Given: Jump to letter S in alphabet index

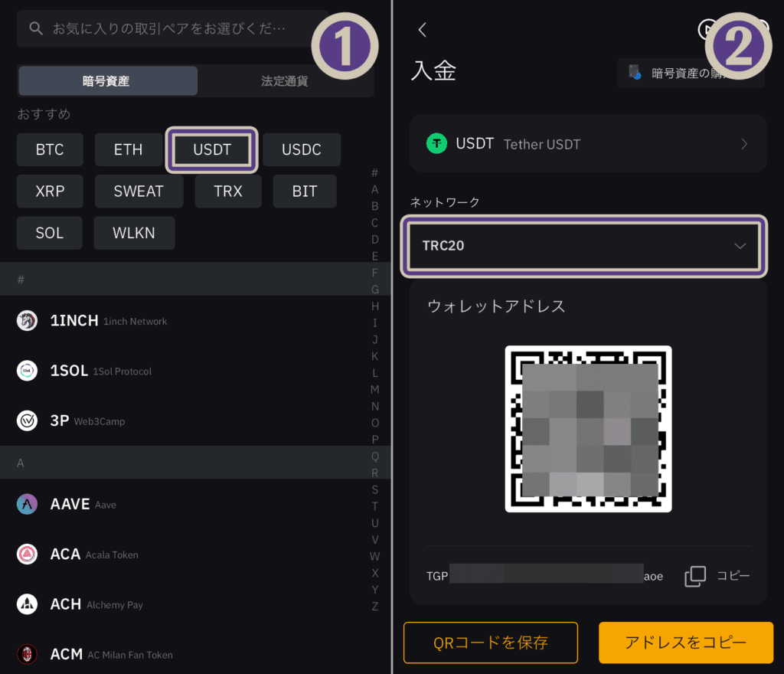Looking at the screenshot, I should coord(374,489).
